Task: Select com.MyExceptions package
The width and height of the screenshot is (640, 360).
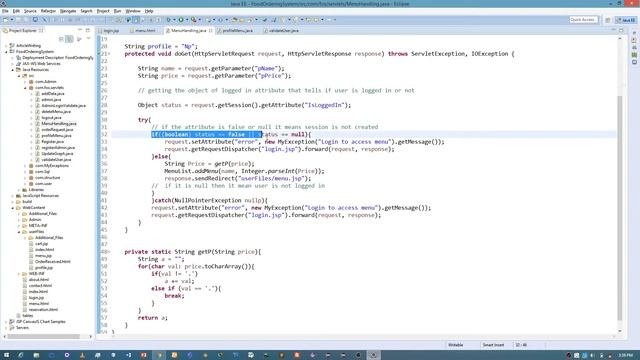Action: click(x=52, y=166)
